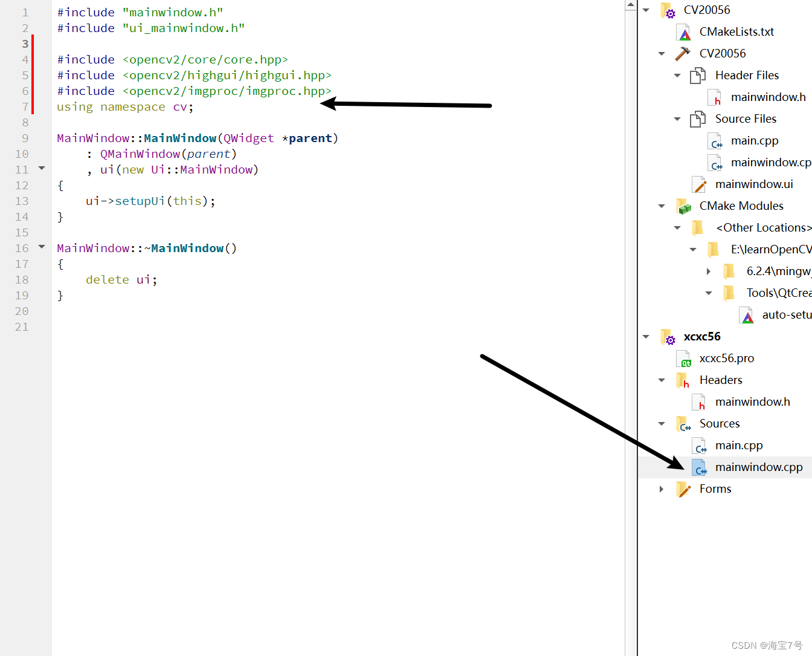The height and width of the screenshot is (656, 812).
Task: Click the CMake Modules folder icon
Action: pyautogui.click(x=683, y=206)
